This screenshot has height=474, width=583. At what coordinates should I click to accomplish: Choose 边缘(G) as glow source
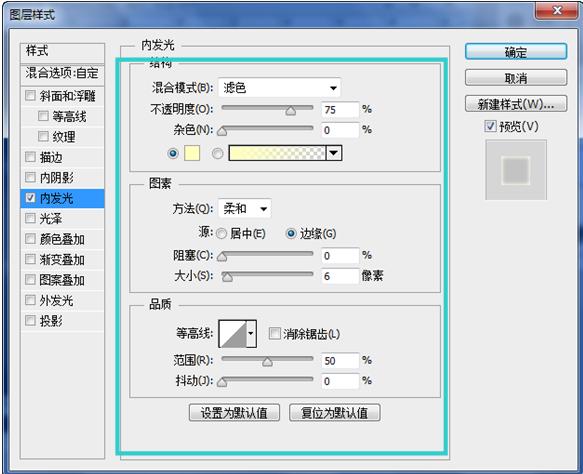[x=291, y=233]
